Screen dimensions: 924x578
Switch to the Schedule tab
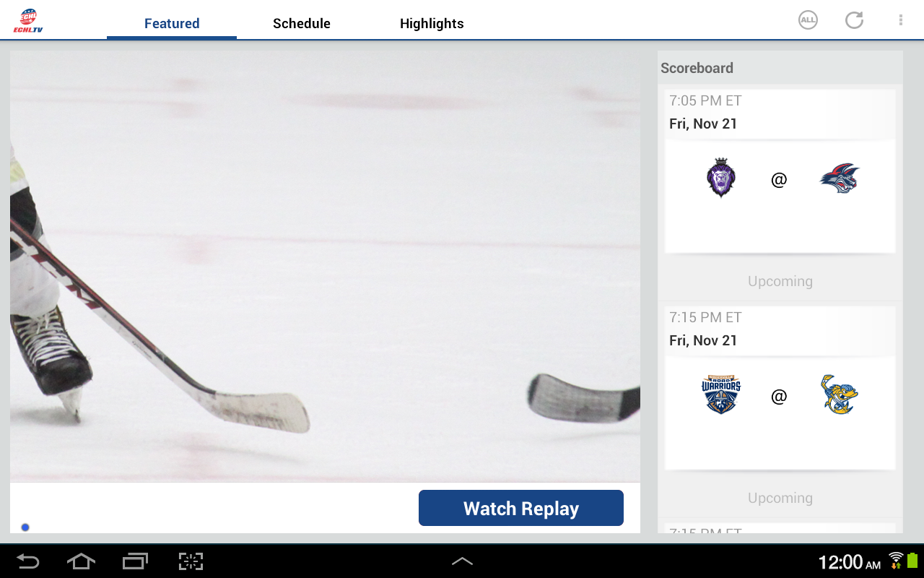pos(302,23)
